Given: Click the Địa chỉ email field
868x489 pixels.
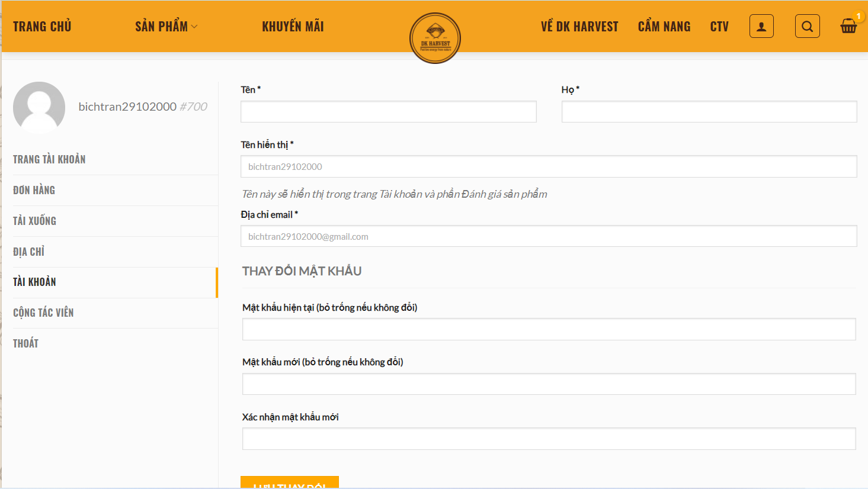Looking at the screenshot, I should pos(548,236).
